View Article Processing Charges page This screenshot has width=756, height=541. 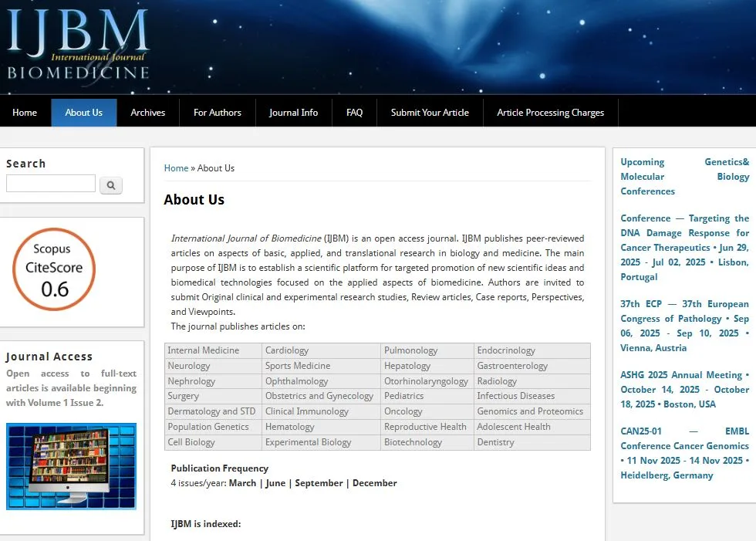coord(551,113)
